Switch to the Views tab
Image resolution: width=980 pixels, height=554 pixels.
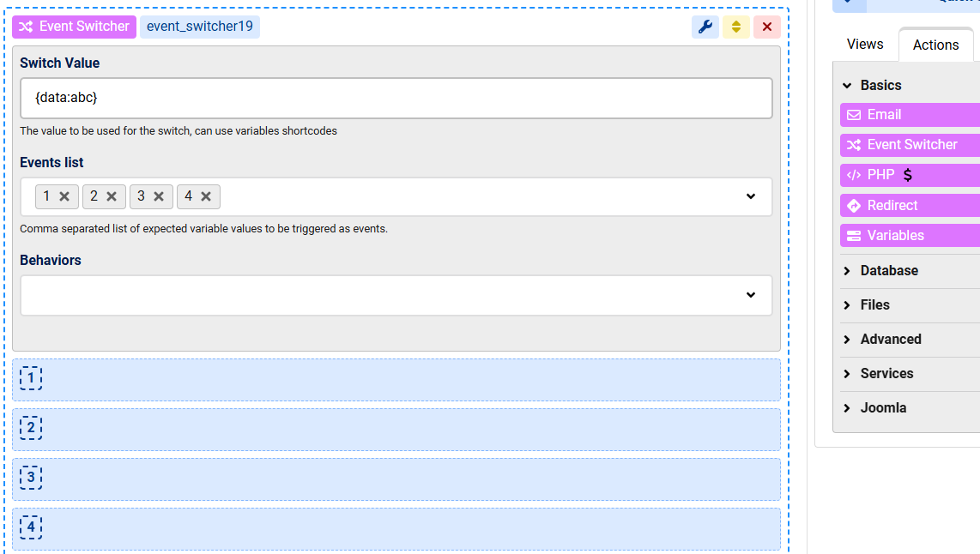pyautogui.click(x=865, y=45)
